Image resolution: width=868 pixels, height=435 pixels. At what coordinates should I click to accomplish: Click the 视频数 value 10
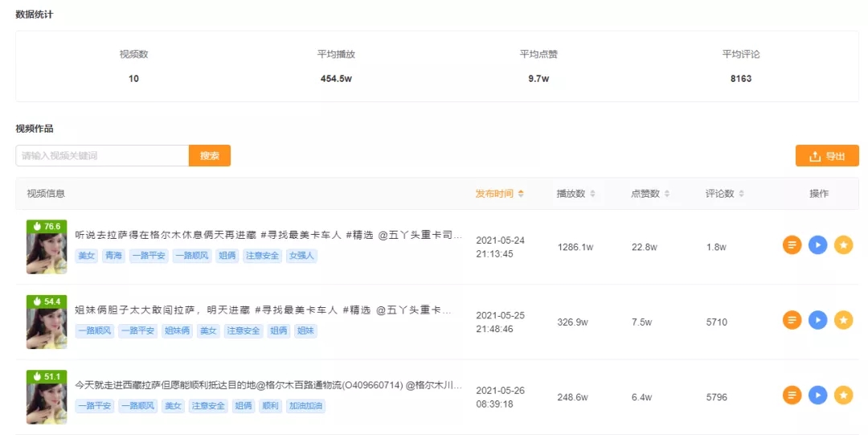(133, 79)
